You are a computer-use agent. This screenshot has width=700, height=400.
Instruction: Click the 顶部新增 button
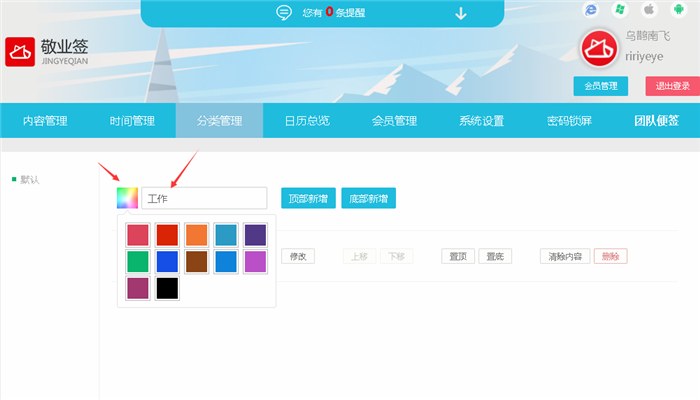pos(308,198)
